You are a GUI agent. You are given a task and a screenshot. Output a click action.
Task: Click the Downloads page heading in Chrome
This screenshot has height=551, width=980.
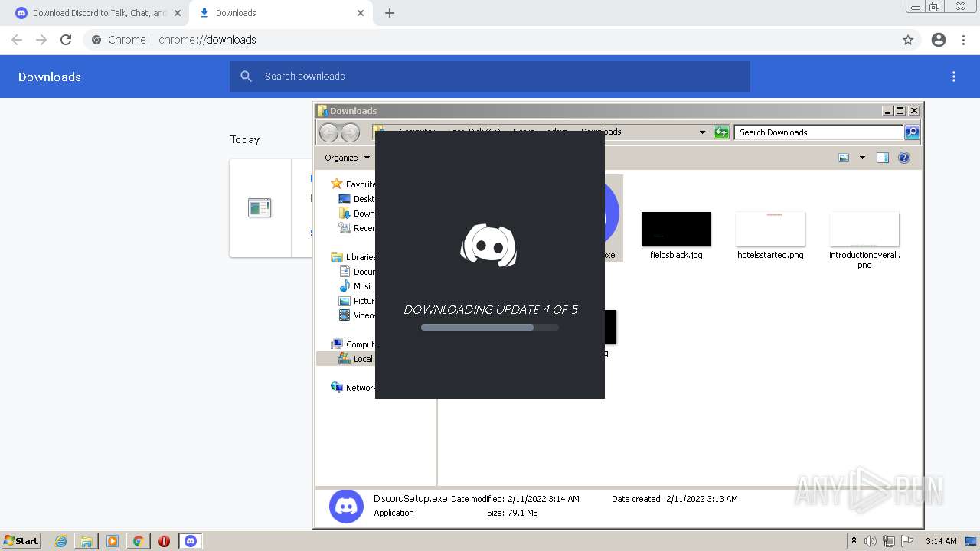50,77
